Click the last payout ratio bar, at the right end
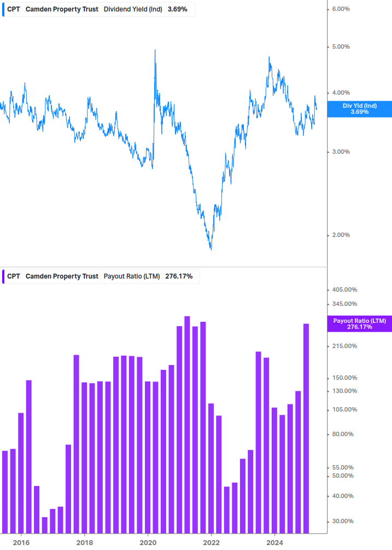Image resolution: width=392 pixels, height=550 pixels. (x=306, y=429)
